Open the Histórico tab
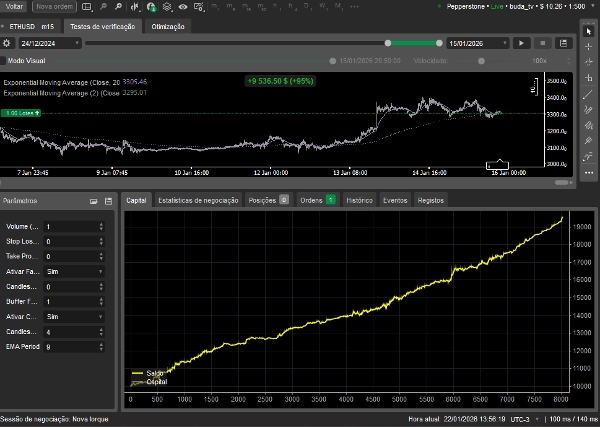The height and width of the screenshot is (427, 600). tap(359, 200)
